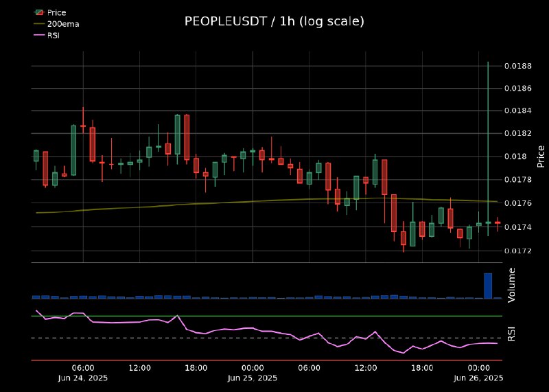Click the Price legend candlestick icon
The height and width of the screenshot is (392, 549).
(x=40, y=12)
